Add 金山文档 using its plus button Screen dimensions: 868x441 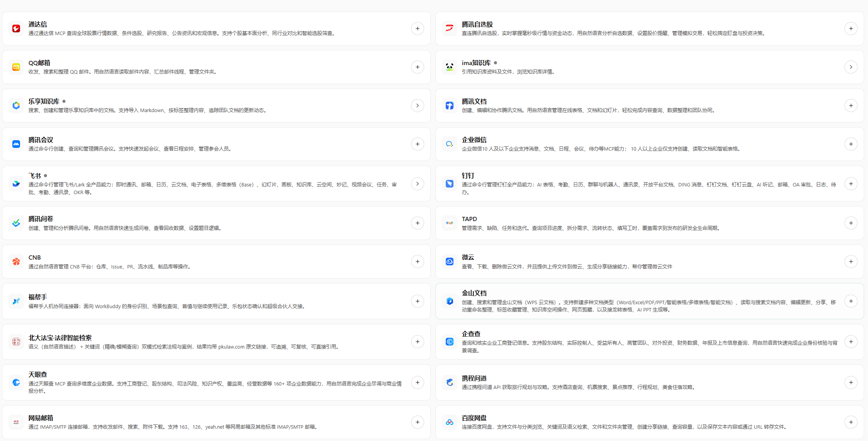[851, 301]
